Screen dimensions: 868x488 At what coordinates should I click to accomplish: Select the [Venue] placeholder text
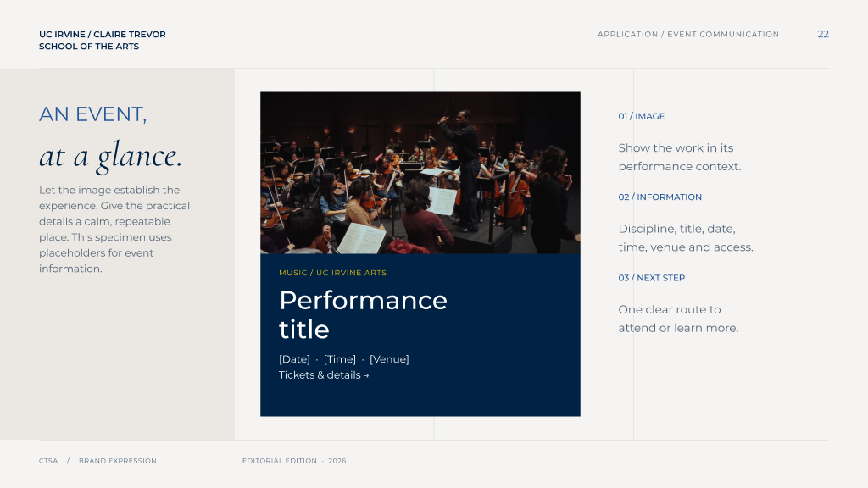click(x=389, y=359)
